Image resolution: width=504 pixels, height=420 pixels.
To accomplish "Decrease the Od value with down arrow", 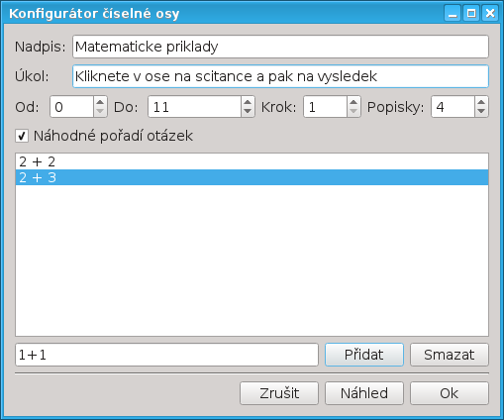I will pyautogui.click(x=100, y=112).
